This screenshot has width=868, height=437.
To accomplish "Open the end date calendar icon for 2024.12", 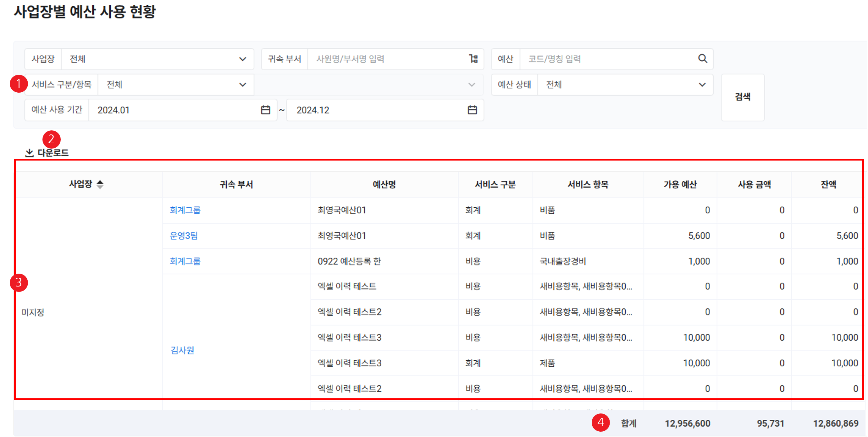I will (472, 110).
